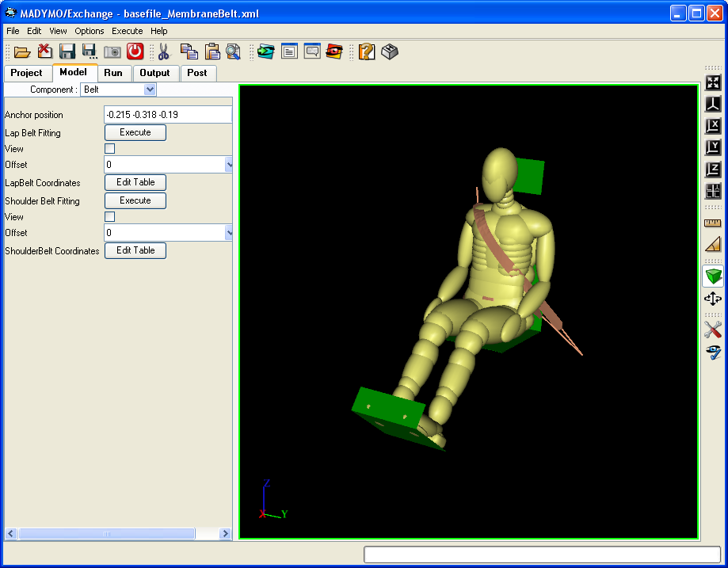Viewport: 728px width, 568px height.
Task: Click the empty status field at bottom
Action: (x=542, y=555)
